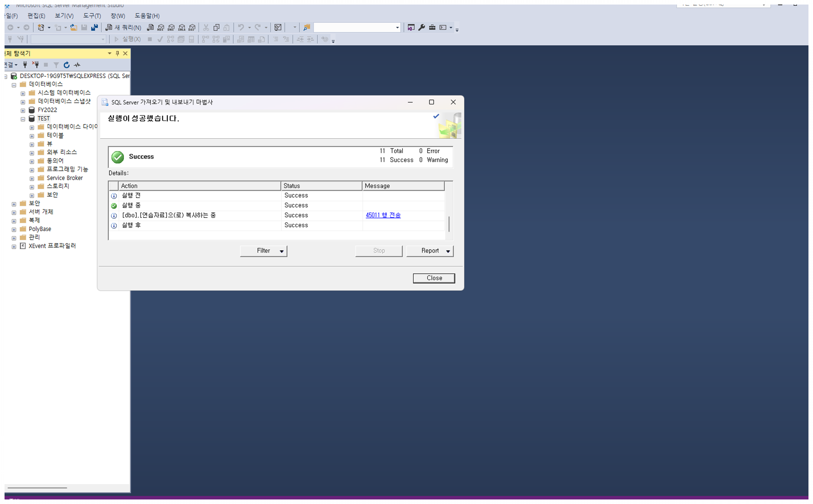Screen dimensions: 813x504
Task: Click the New Query toolbar button
Action: [x=123, y=27]
